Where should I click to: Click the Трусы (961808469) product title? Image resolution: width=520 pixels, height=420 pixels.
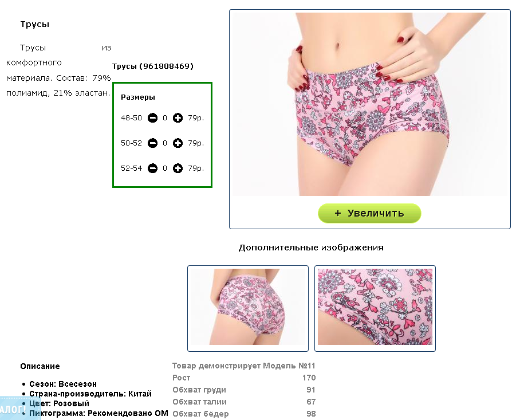(153, 66)
